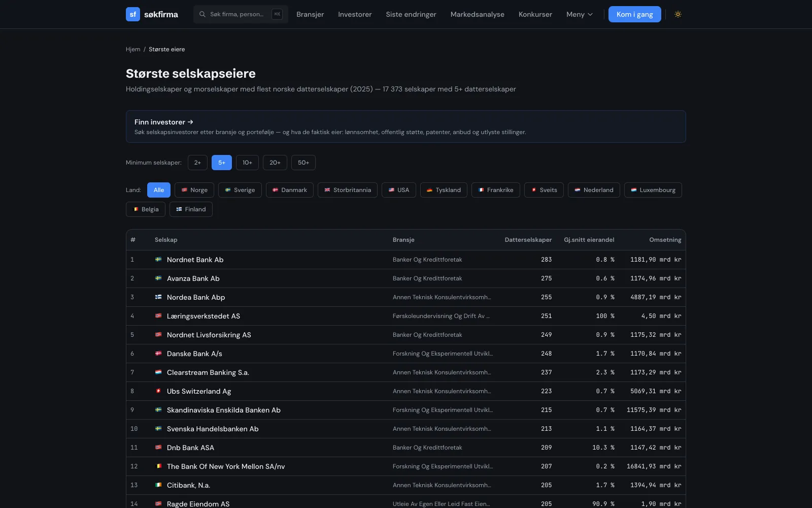Click the flag beside Ragde Eiendom AS
Viewport: 812px width, 508px height.
click(158, 504)
